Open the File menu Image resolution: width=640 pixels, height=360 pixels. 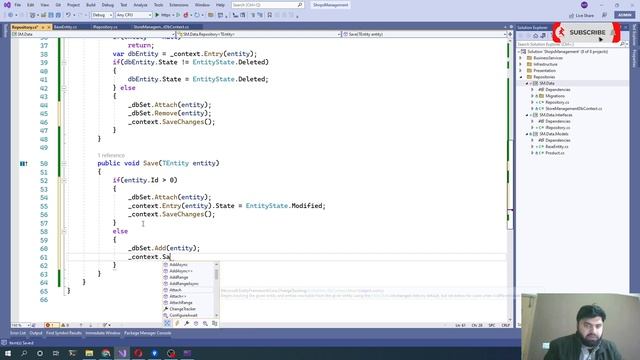(18, 5)
